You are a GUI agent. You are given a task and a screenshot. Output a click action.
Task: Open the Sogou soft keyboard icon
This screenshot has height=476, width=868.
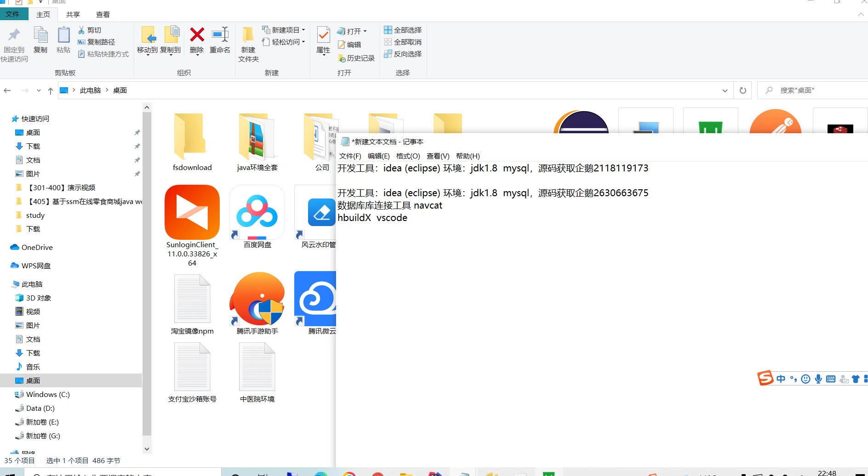click(831, 379)
